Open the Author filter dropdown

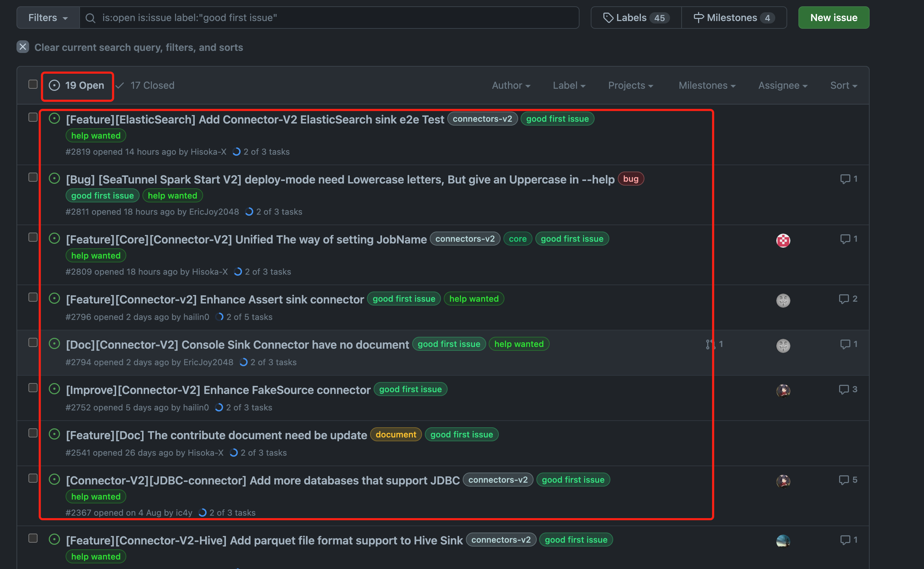[x=510, y=86]
